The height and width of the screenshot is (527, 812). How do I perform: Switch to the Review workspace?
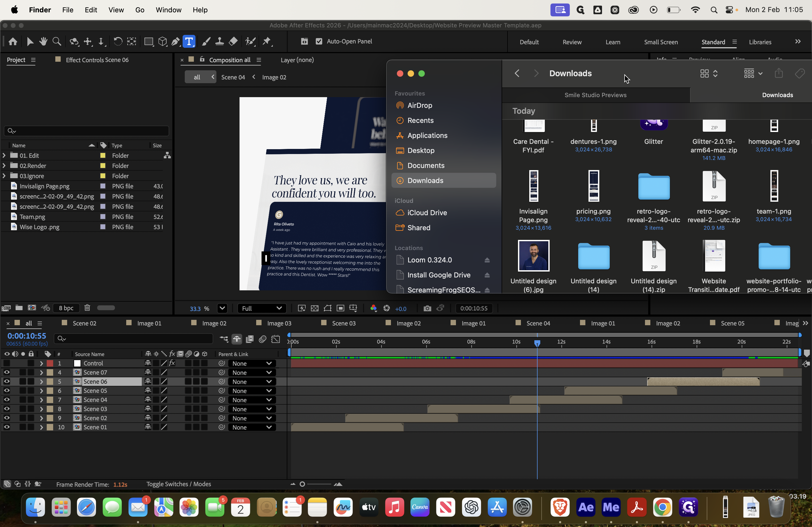pos(572,42)
